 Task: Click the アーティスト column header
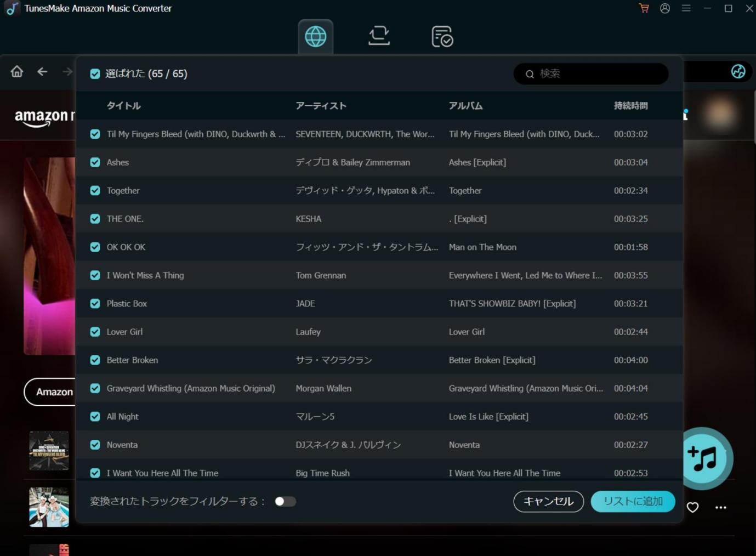click(321, 105)
